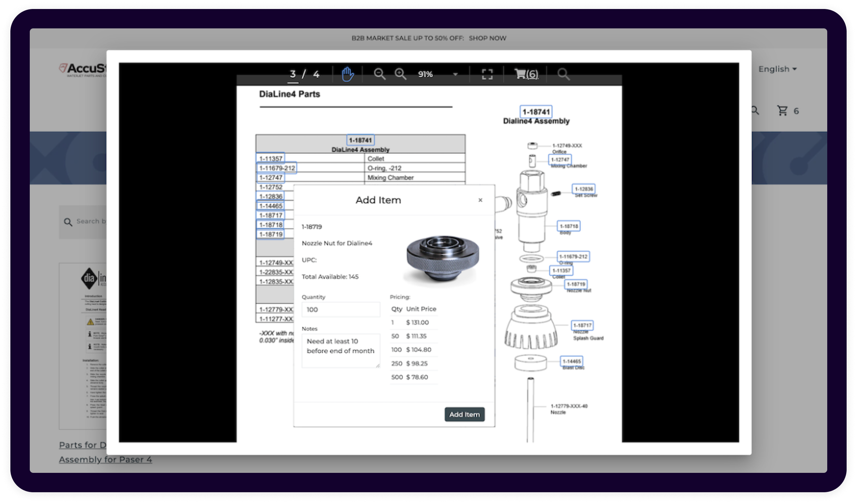Click diagram label 1-18718 Body
The height and width of the screenshot is (504, 857).
[x=569, y=226]
